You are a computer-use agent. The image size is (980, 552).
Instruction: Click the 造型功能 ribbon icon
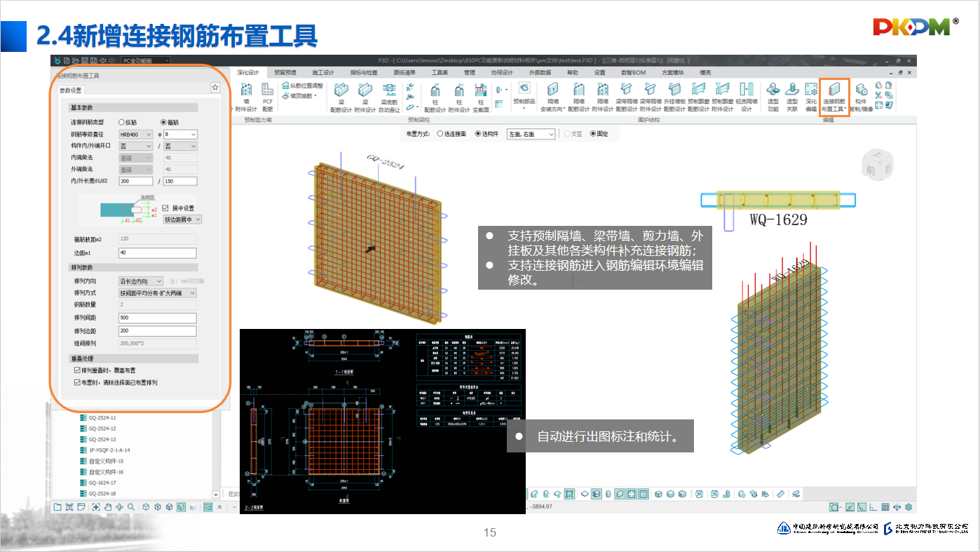coord(773,97)
